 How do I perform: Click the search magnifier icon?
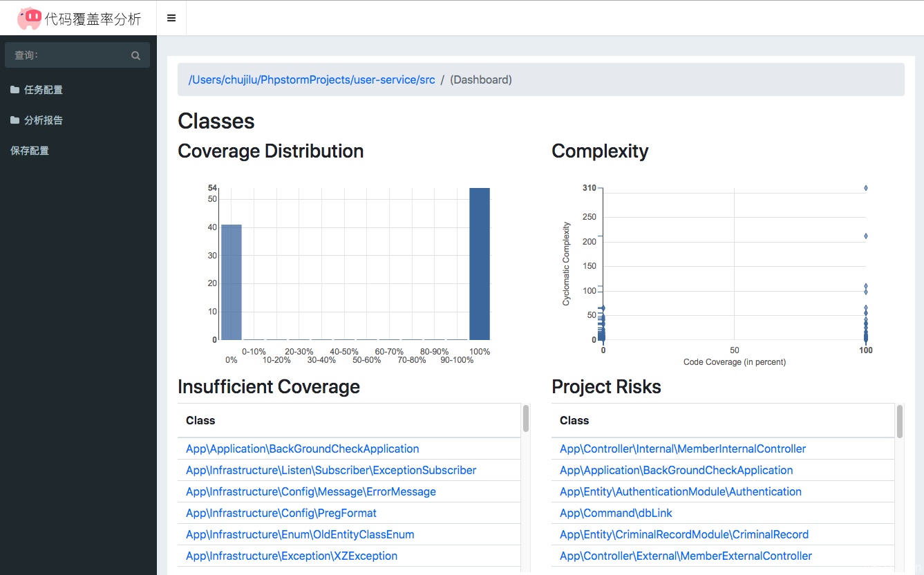(135, 55)
